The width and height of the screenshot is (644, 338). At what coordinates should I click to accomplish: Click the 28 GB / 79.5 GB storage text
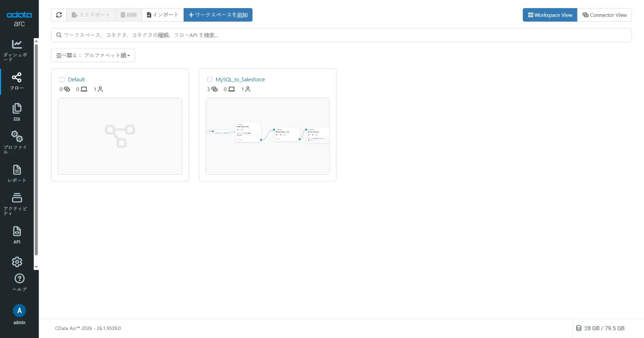point(604,328)
